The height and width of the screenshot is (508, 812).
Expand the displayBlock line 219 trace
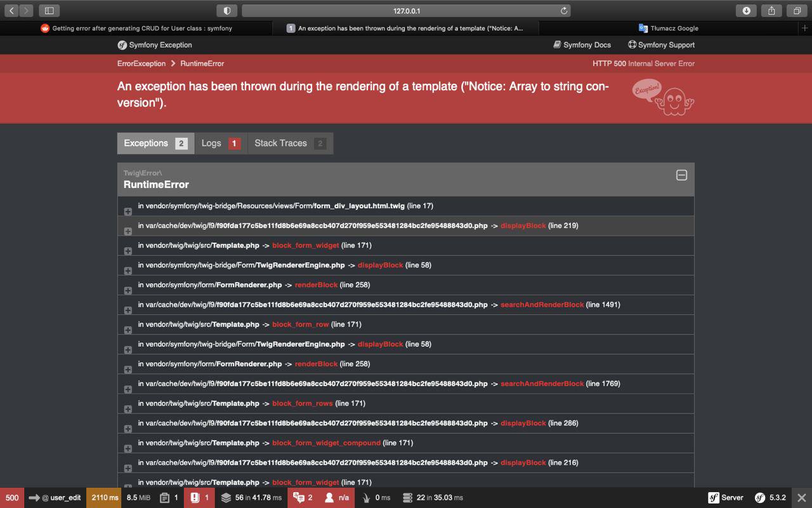[128, 231]
